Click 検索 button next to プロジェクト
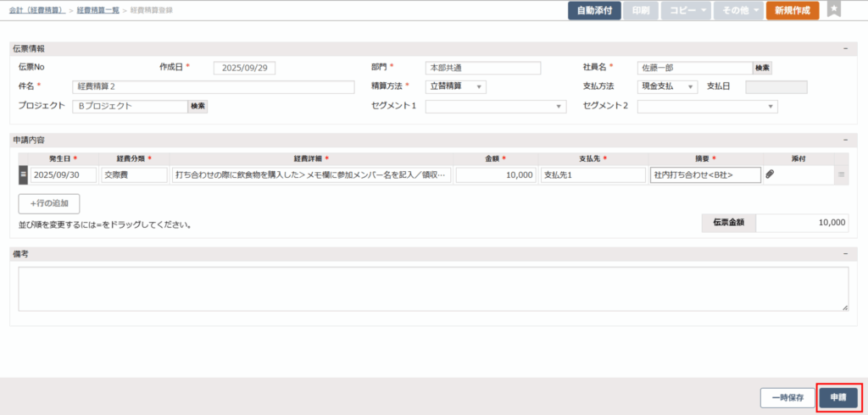This screenshot has height=415, width=868. (x=198, y=106)
